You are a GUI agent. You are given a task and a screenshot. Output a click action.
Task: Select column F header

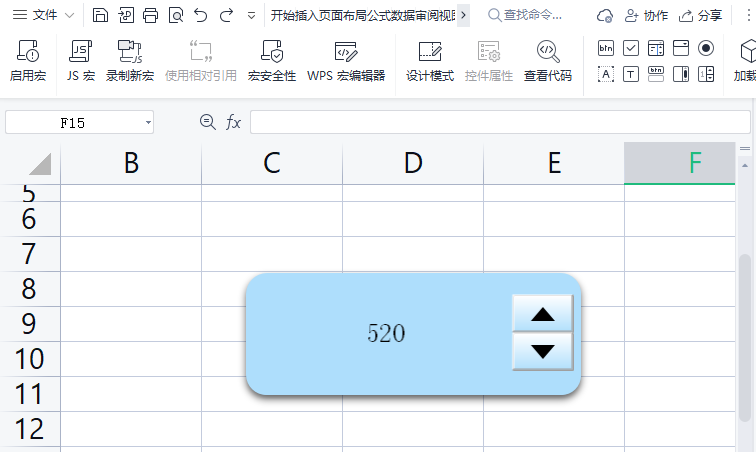tap(680, 163)
